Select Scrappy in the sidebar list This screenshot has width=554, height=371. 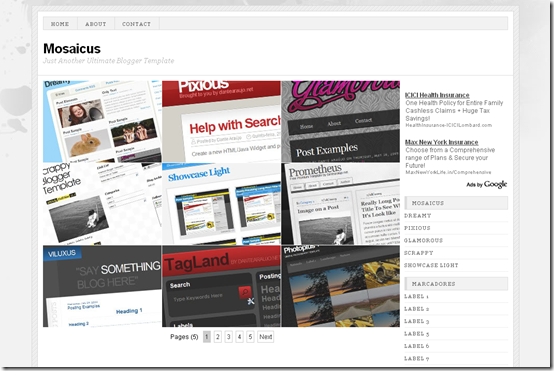click(419, 253)
